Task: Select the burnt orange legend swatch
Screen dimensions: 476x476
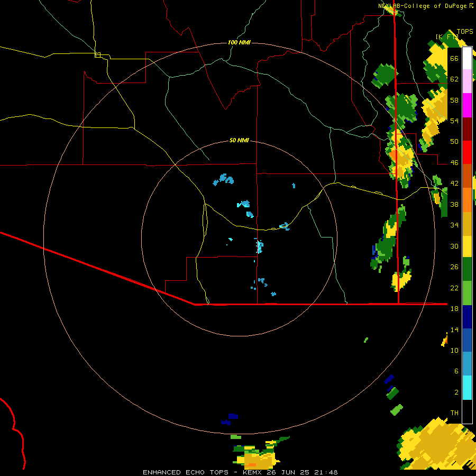Action: pyautogui.click(x=467, y=176)
